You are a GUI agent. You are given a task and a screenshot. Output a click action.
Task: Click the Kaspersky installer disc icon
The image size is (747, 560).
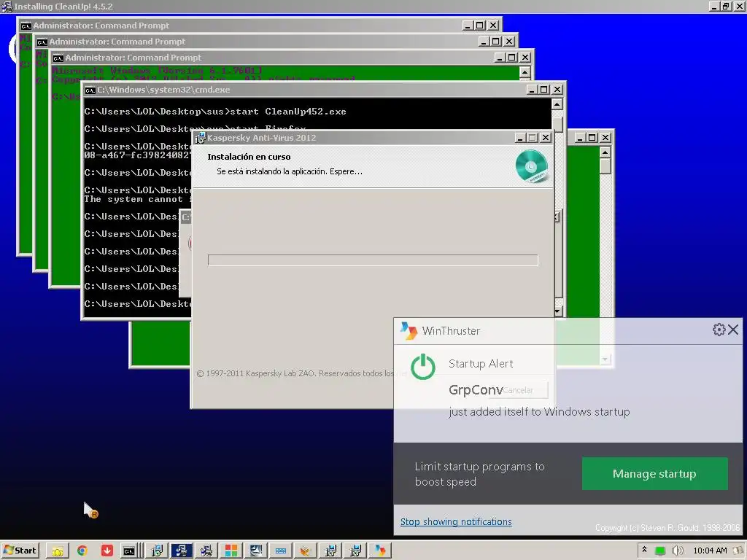click(532, 166)
